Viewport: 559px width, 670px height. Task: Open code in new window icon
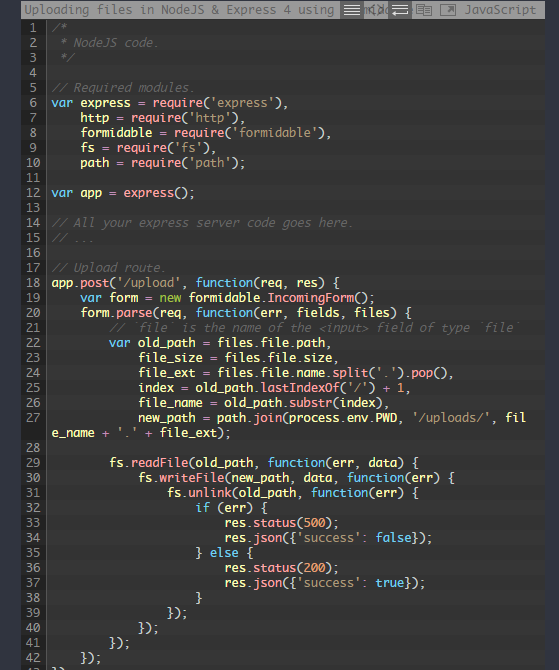coord(448,10)
